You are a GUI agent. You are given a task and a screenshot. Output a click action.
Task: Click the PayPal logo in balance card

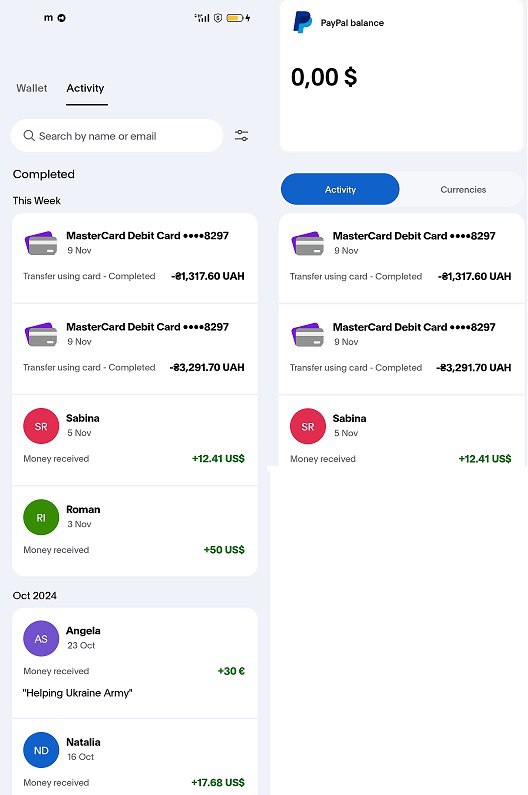[302, 22]
